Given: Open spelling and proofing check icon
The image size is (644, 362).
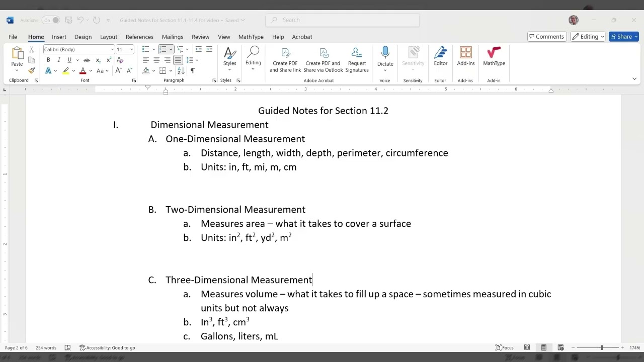Looking at the screenshot, I should 67,347.
